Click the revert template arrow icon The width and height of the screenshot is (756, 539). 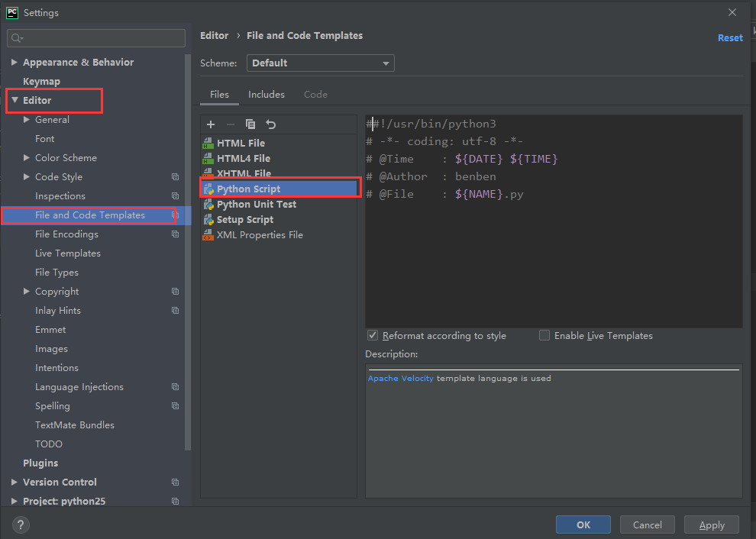[x=270, y=124]
